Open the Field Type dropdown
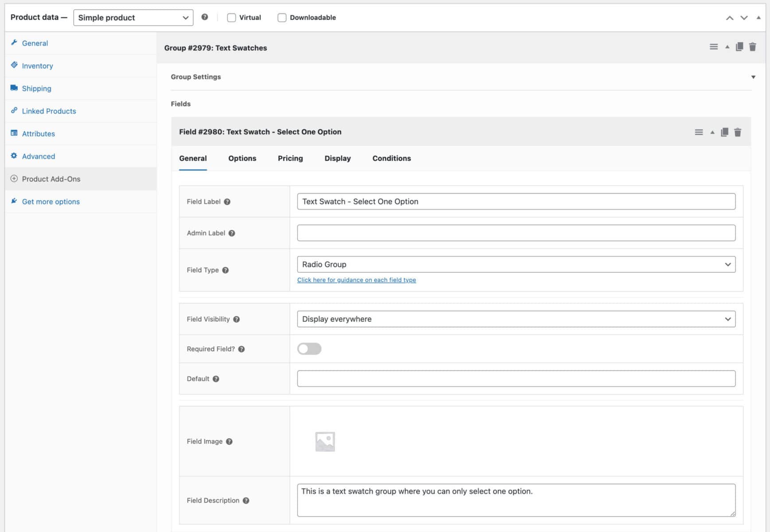 point(516,264)
